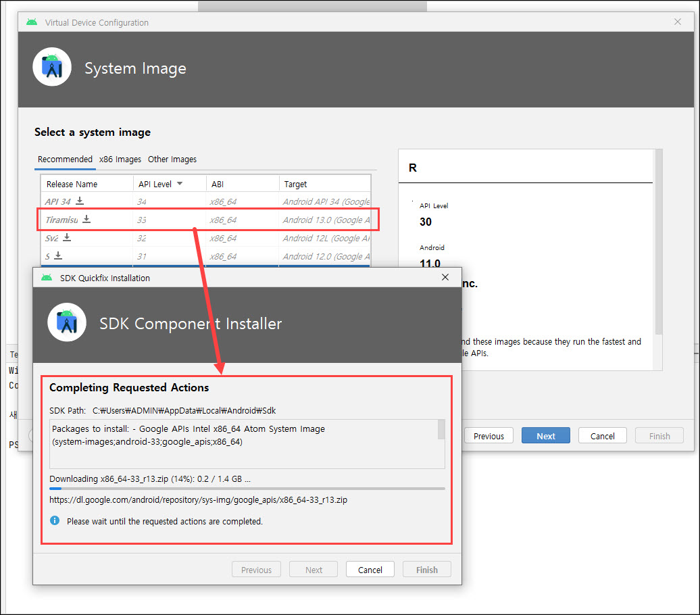The width and height of the screenshot is (700, 615).
Task: Click API level 32 cell
Action: 141,239
